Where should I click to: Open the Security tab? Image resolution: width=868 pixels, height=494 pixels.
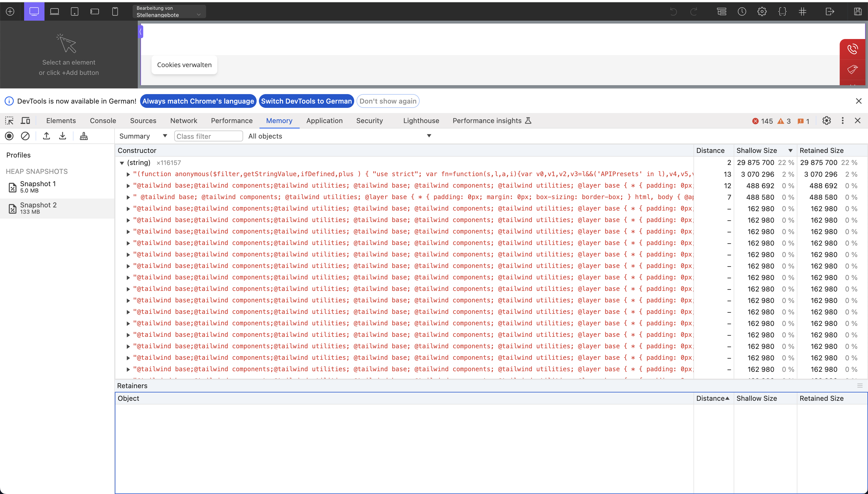[369, 121]
